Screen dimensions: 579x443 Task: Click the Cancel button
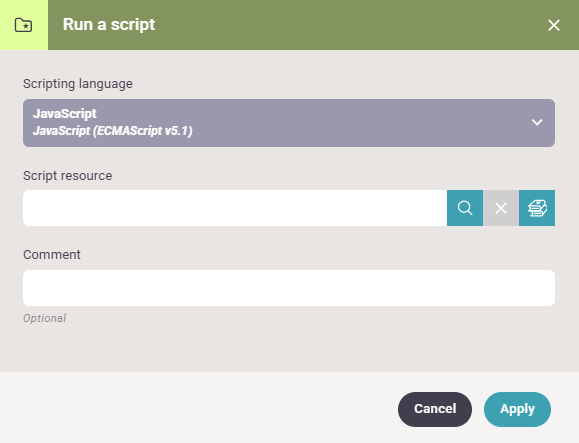click(435, 409)
